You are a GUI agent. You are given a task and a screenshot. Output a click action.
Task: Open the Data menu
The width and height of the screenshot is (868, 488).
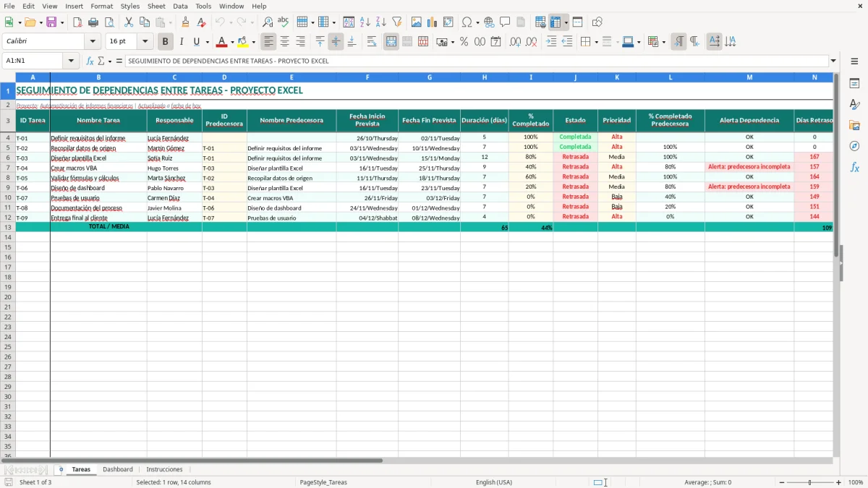180,6
